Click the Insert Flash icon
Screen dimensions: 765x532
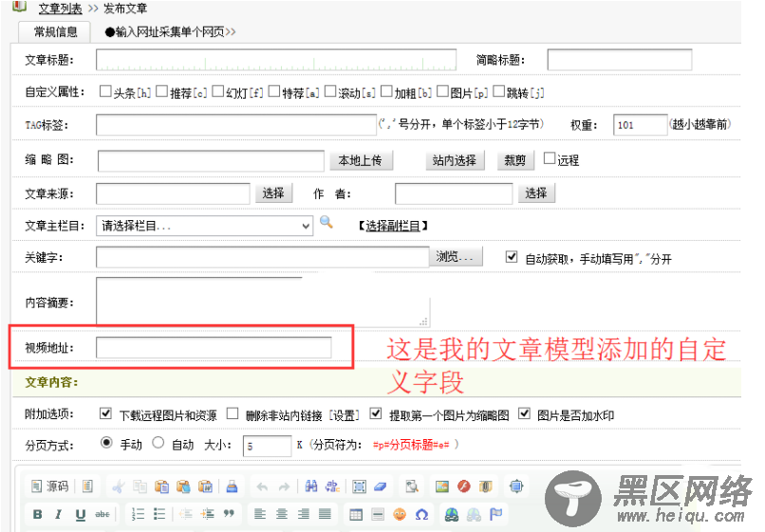[464, 486]
